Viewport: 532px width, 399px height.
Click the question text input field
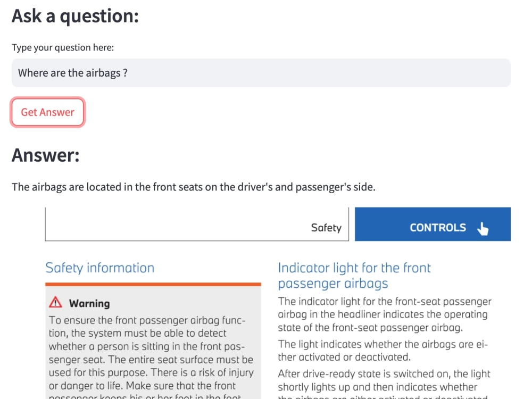click(266, 72)
